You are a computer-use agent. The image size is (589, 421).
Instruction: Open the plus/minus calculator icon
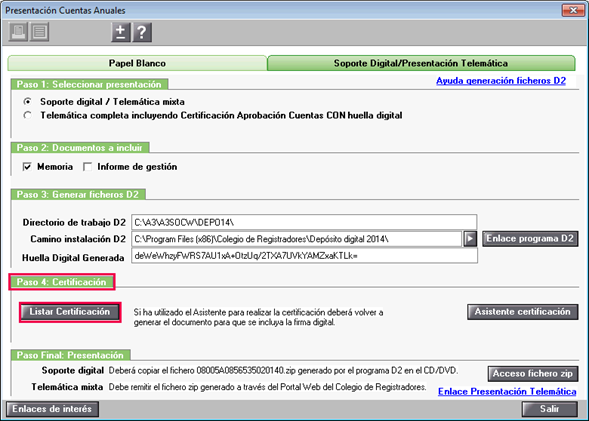click(121, 32)
